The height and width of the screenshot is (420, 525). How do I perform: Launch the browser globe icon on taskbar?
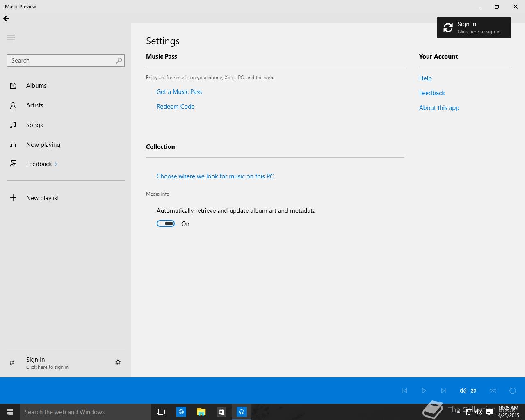(181, 412)
